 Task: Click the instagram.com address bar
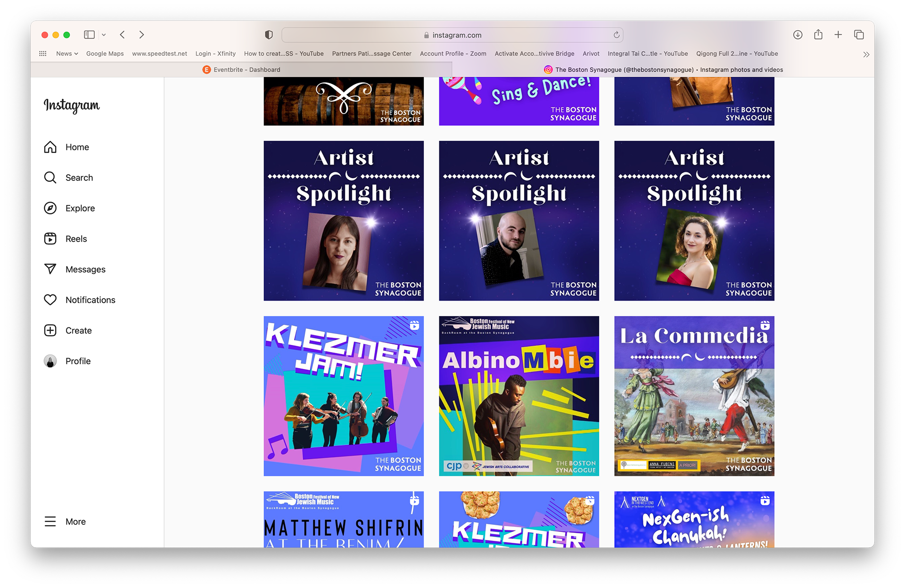tap(452, 35)
